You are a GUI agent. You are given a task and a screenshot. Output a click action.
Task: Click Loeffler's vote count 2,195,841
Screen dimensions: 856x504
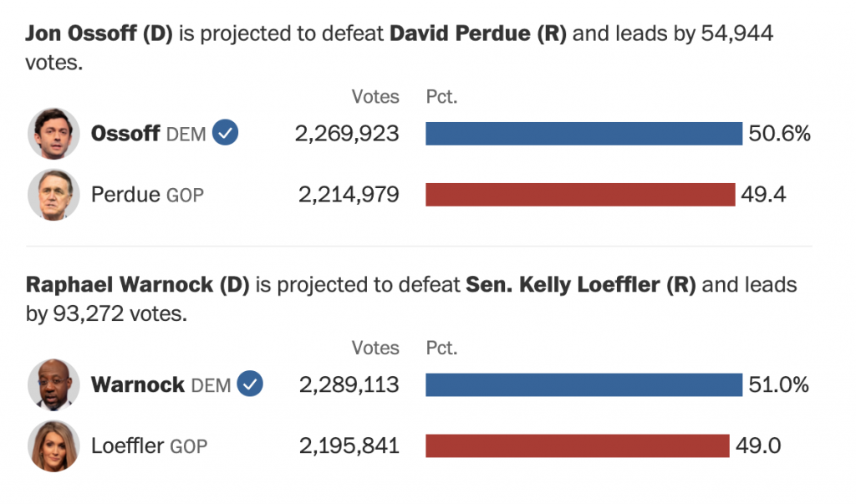coord(349,446)
